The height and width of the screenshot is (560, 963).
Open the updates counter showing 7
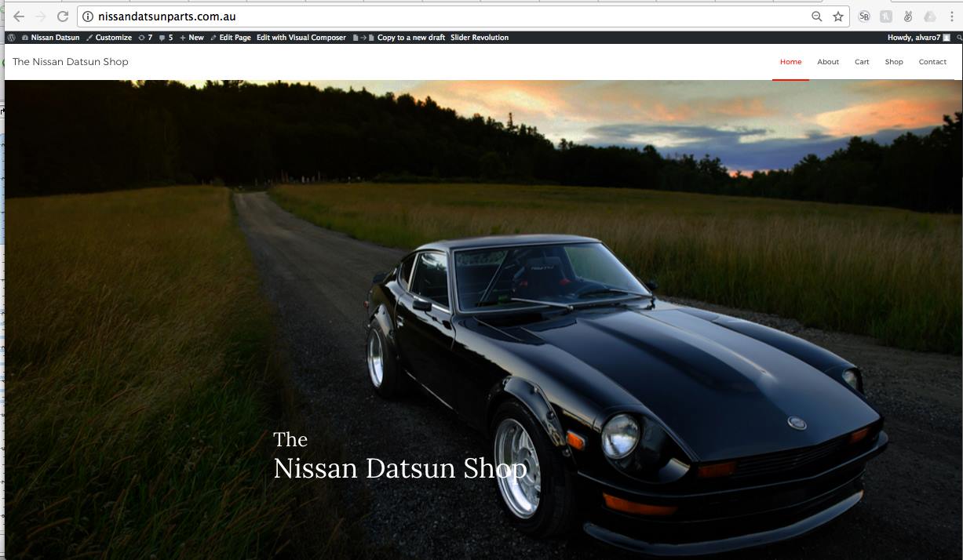[145, 38]
